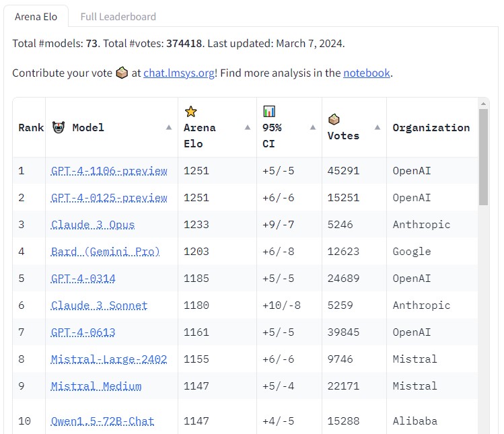The width and height of the screenshot is (504, 434).
Task: Click the ballot box emoji before chat.lmsys.org
Action: click(x=122, y=73)
